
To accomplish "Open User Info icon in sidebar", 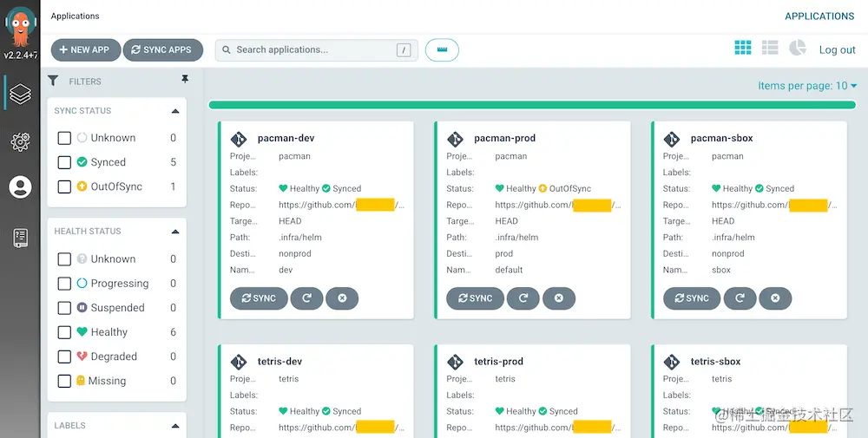I will (x=21, y=187).
